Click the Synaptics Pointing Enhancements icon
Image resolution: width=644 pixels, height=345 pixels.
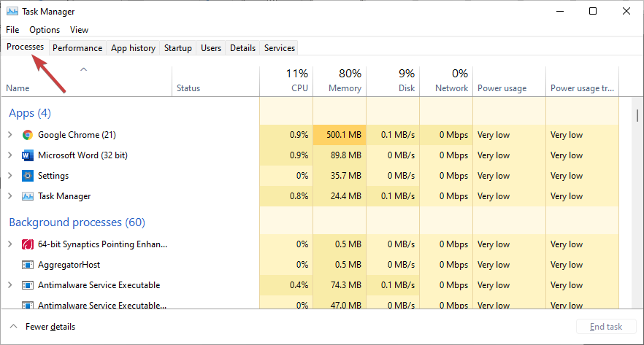click(x=28, y=244)
